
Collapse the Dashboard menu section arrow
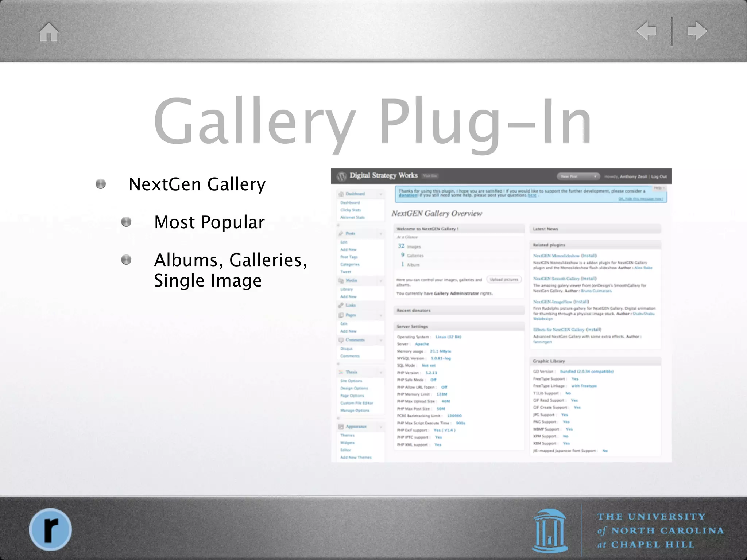380,194
